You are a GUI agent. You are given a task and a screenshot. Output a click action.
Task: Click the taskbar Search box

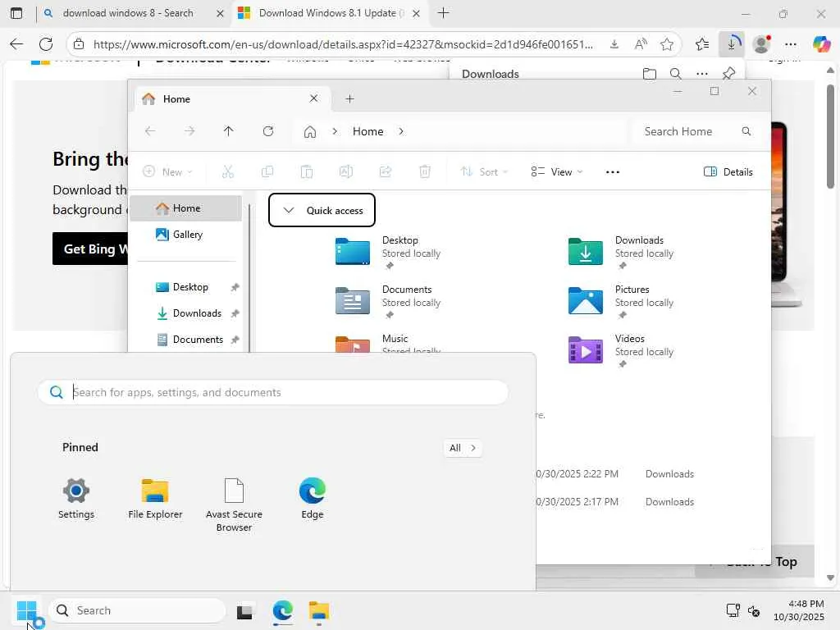point(138,610)
